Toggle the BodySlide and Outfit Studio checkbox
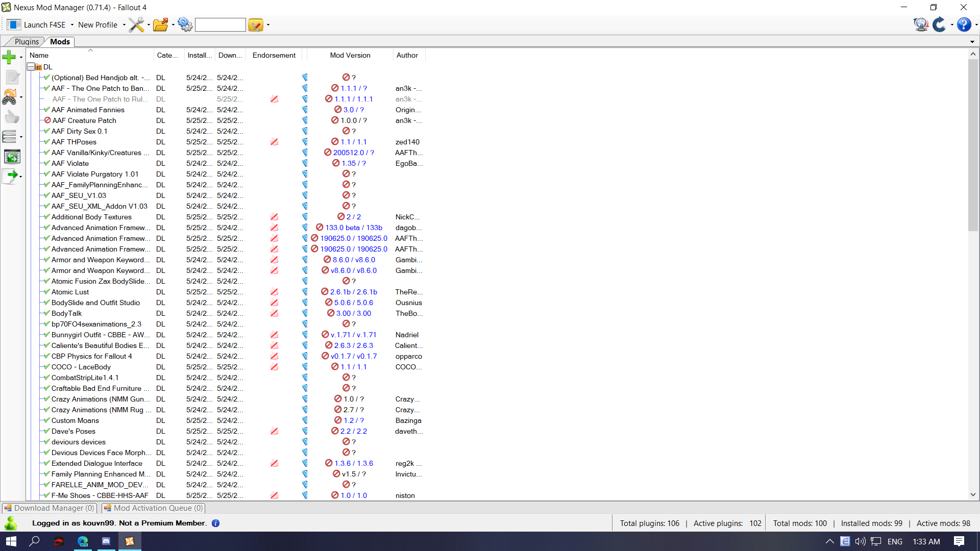 pyautogui.click(x=47, y=303)
